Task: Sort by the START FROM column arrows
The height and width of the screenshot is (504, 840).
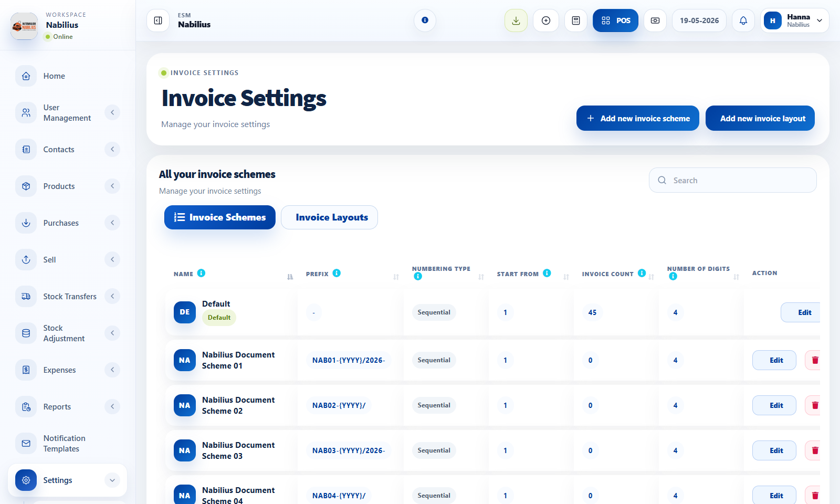Action: pos(566,277)
